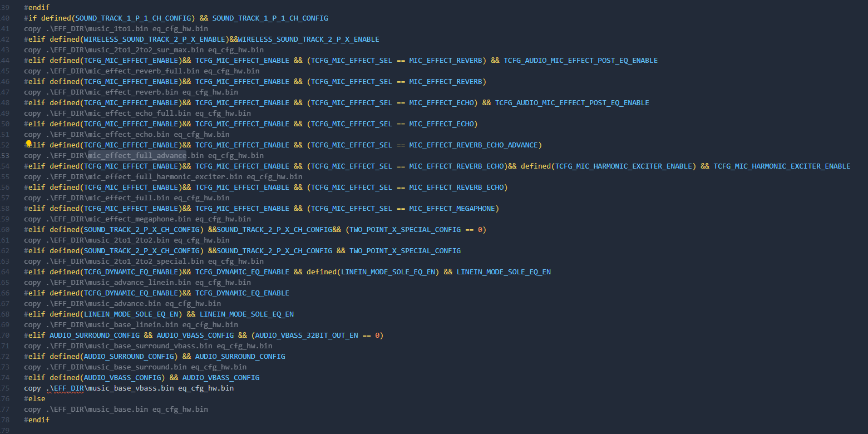
Task: Click mic_effect_megaphone.bin on line 59
Action: [x=139, y=219]
